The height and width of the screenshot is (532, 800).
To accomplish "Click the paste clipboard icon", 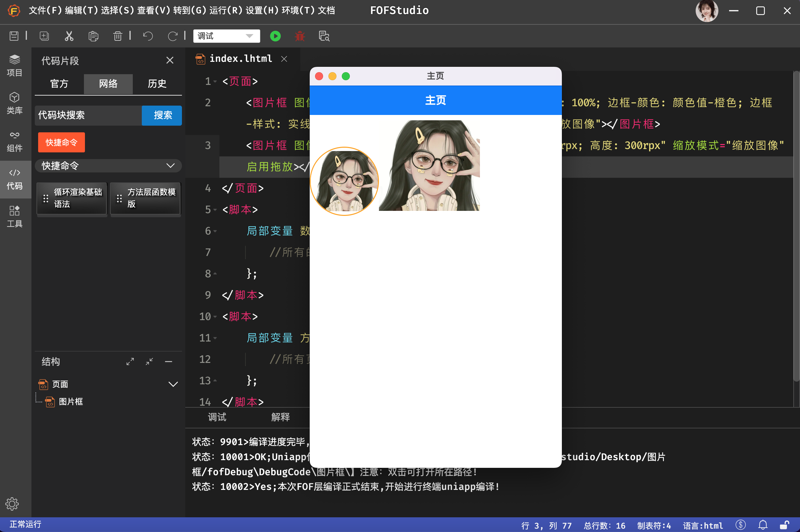I will (93, 36).
